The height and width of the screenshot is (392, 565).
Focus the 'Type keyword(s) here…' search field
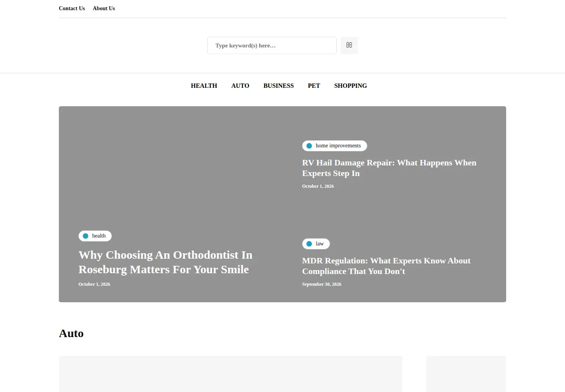point(272,45)
